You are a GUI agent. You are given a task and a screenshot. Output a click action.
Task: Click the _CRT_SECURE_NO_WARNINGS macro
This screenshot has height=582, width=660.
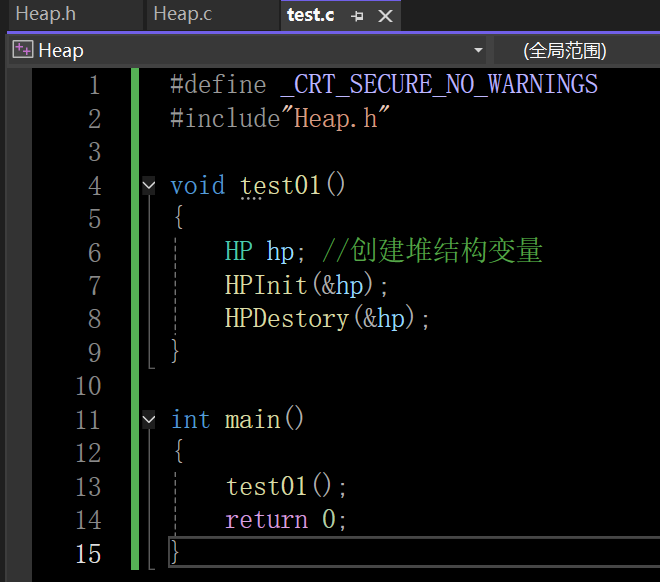(439, 84)
